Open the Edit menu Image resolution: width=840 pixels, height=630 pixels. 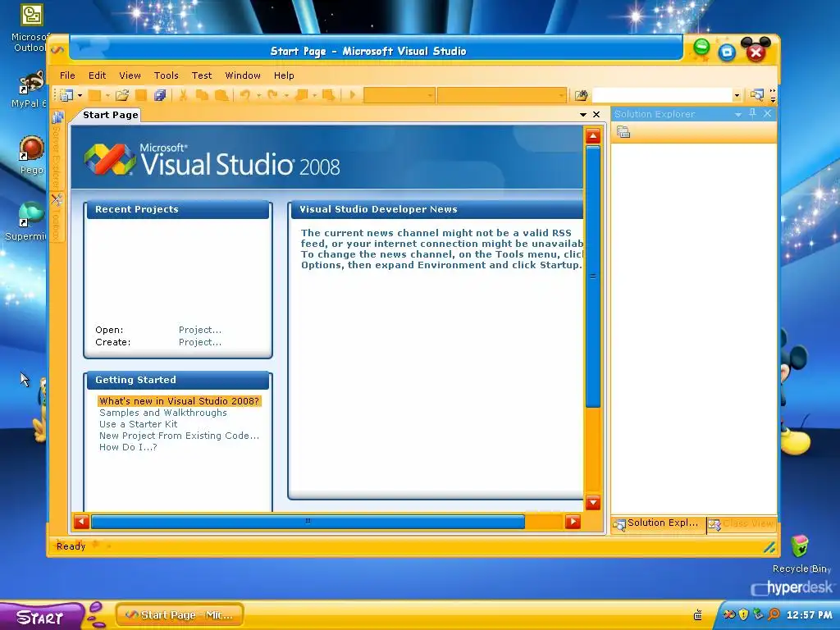tap(97, 75)
